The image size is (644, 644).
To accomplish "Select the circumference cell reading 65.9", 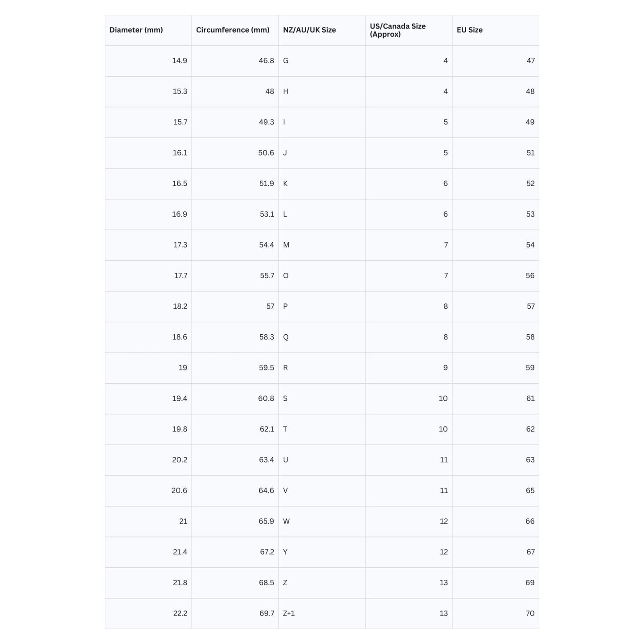I will 267,521.
